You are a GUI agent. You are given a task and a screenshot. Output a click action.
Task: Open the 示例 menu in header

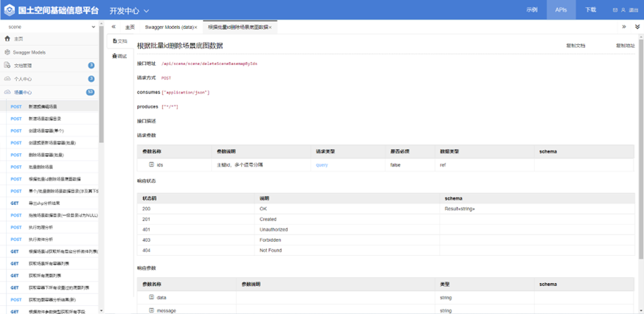tap(532, 10)
